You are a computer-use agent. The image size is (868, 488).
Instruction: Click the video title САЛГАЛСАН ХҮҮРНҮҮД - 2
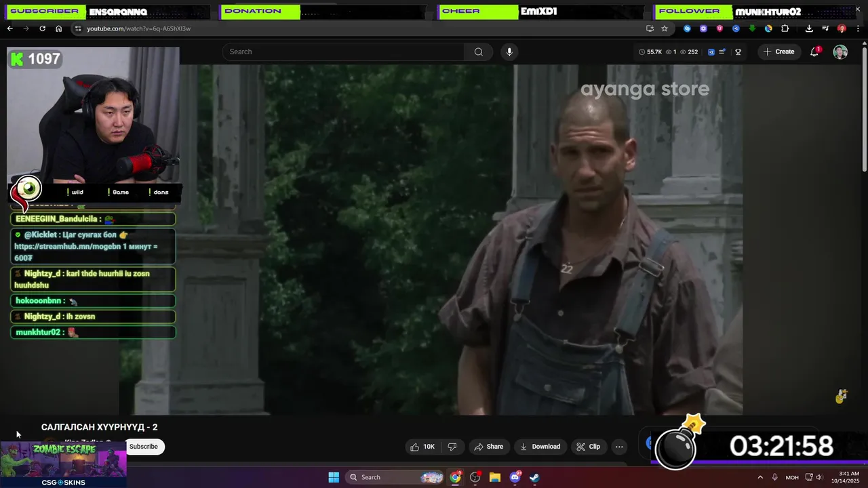pyautogui.click(x=100, y=427)
